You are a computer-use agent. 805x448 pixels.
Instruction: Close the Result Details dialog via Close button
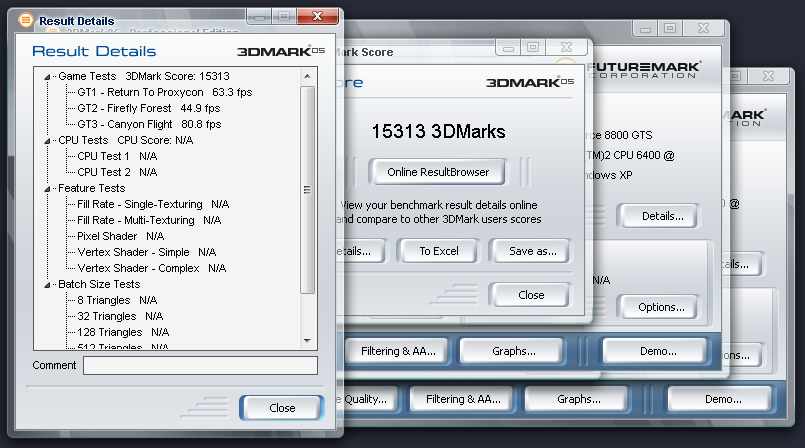click(x=282, y=408)
